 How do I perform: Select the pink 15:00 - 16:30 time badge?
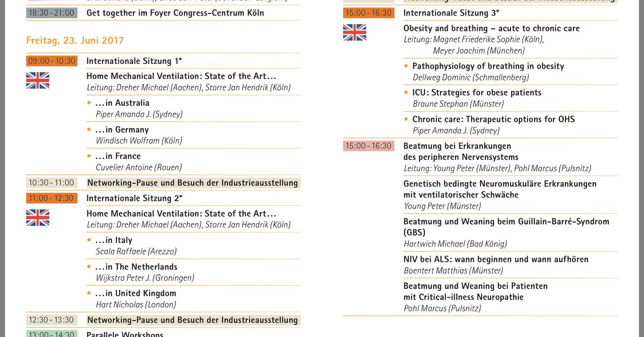click(369, 146)
